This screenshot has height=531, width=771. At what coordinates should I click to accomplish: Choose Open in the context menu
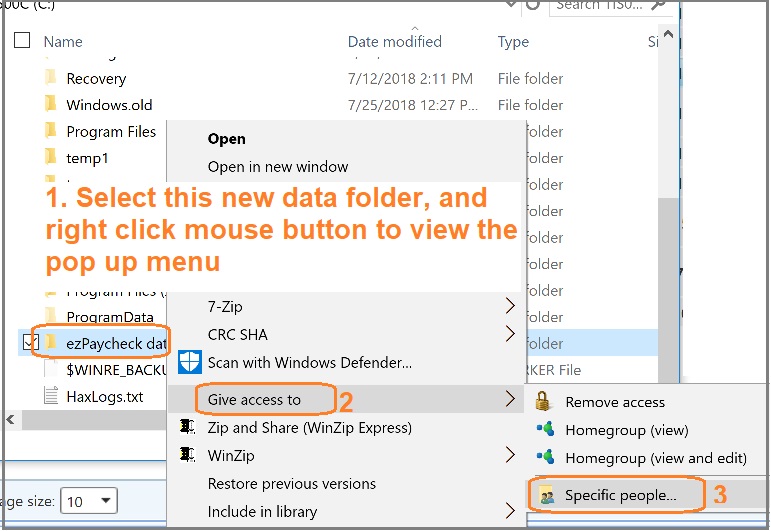(226, 139)
